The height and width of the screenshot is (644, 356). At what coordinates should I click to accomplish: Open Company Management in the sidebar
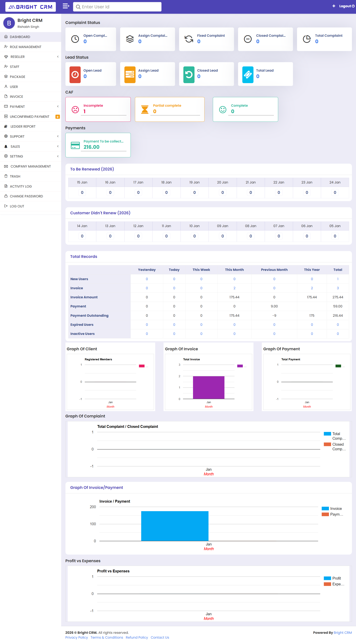30,166
